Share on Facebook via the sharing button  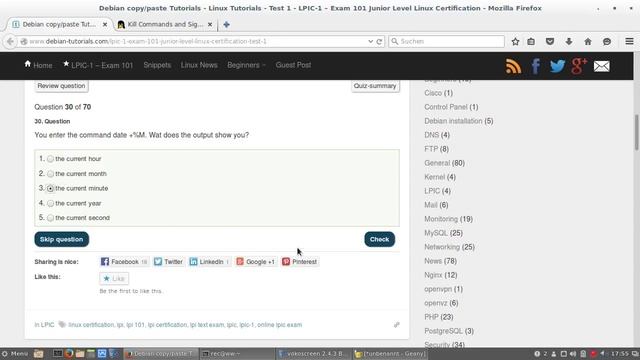pos(124,262)
